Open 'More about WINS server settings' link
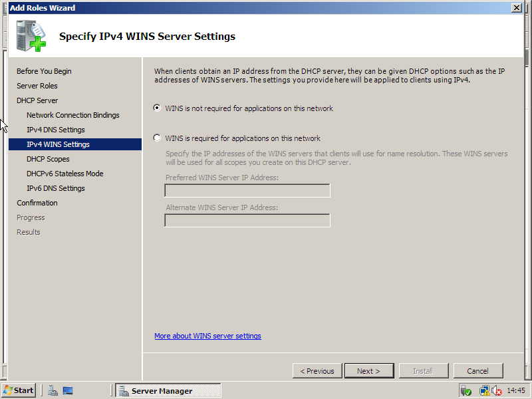This screenshot has width=532, height=399. (x=207, y=336)
